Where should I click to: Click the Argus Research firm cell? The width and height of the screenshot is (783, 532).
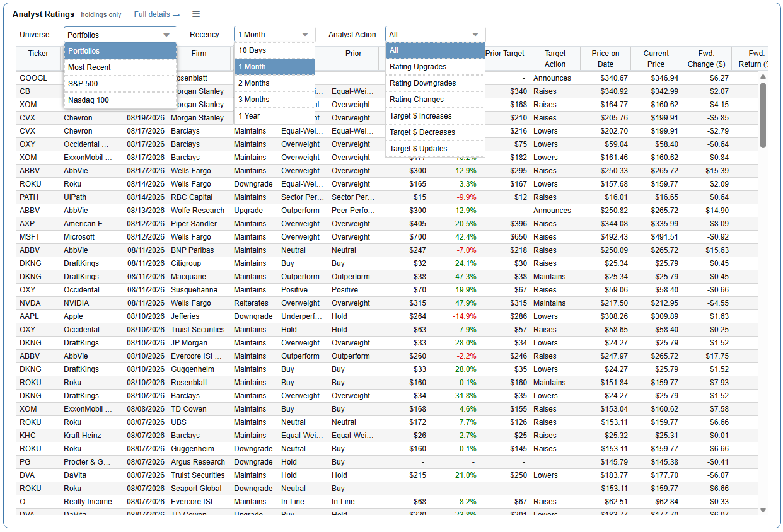[x=198, y=462]
